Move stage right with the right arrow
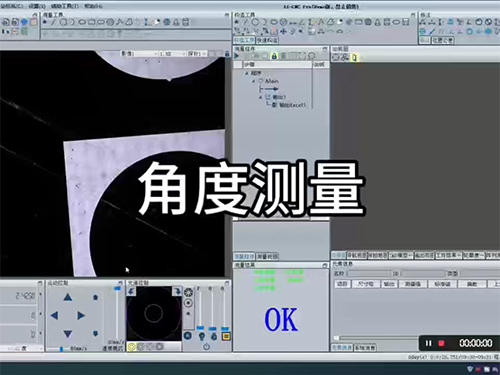Viewport: 500px width, 375px height. pyautogui.click(x=81, y=315)
